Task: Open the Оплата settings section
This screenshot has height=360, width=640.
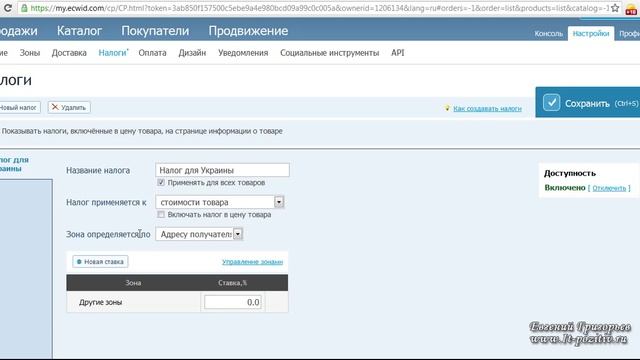Action: (152, 53)
